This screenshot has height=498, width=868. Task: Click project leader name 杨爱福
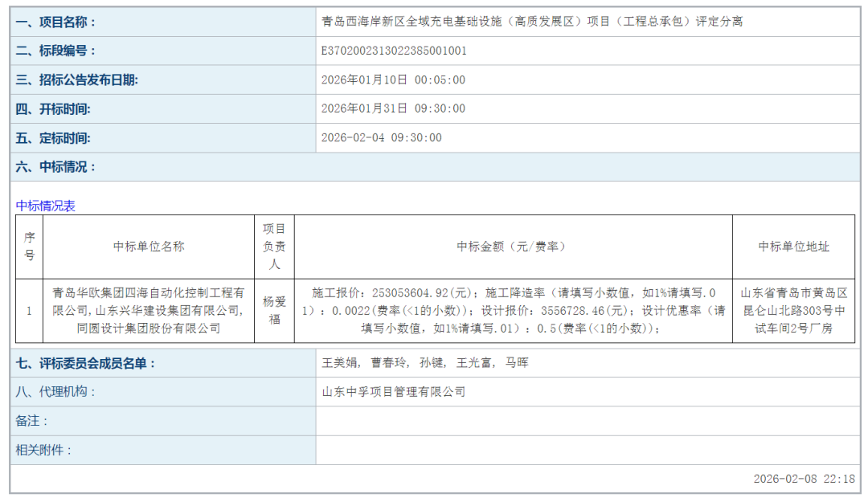click(x=274, y=311)
